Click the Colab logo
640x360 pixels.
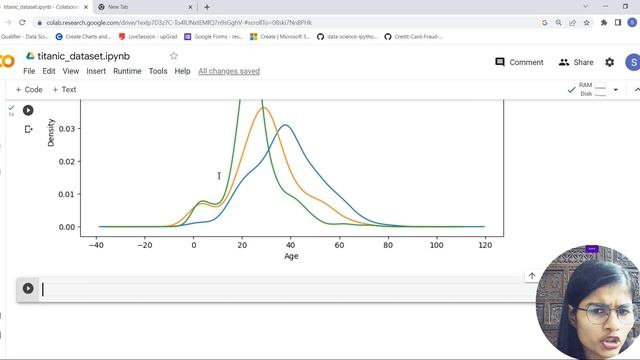pyautogui.click(x=7, y=61)
